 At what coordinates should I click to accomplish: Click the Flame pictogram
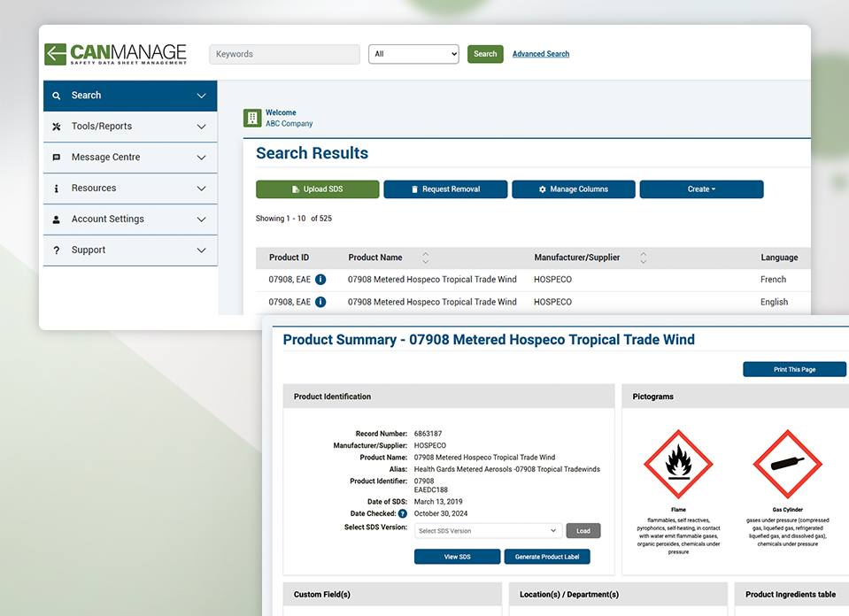point(678,464)
